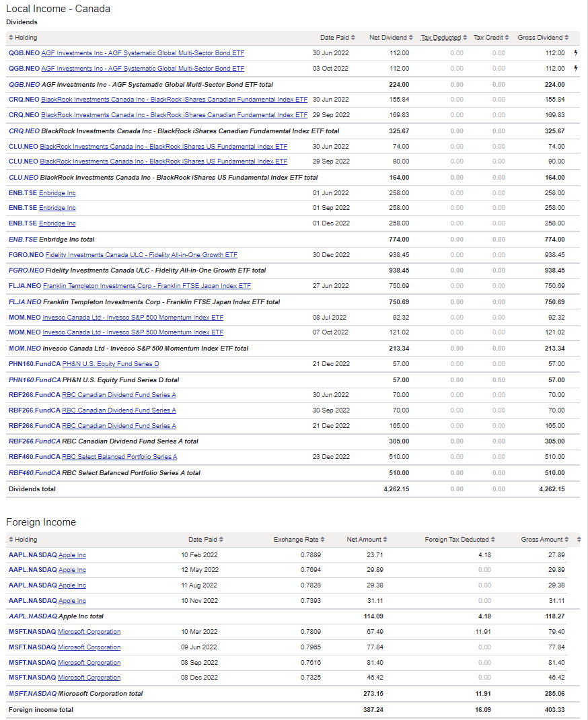Select Foreign income total tax deducted 16.09
Viewport: 588px width, 720px height.
click(x=483, y=710)
